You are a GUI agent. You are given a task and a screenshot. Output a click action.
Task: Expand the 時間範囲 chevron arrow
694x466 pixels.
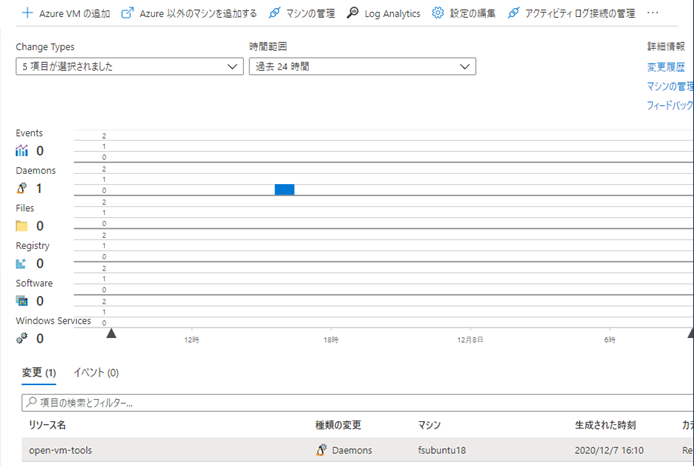(465, 67)
